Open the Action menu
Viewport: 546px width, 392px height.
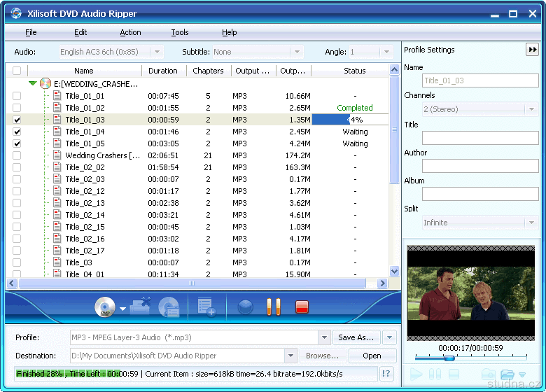(130, 32)
